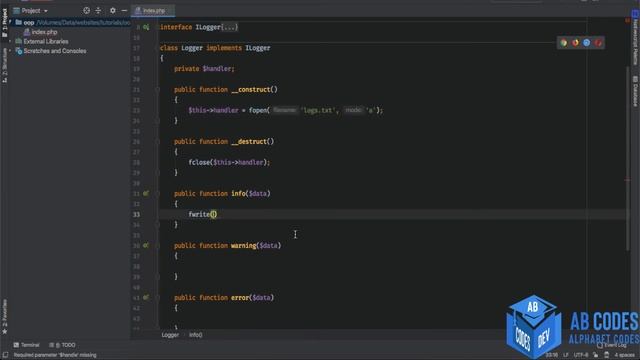Click the tool windows quick-access icon in status bar

tap(5, 355)
